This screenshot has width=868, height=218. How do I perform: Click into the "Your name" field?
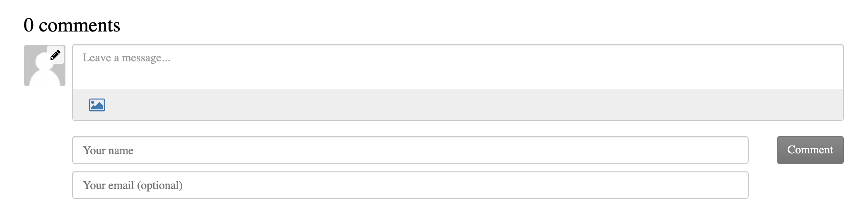pyautogui.click(x=410, y=150)
